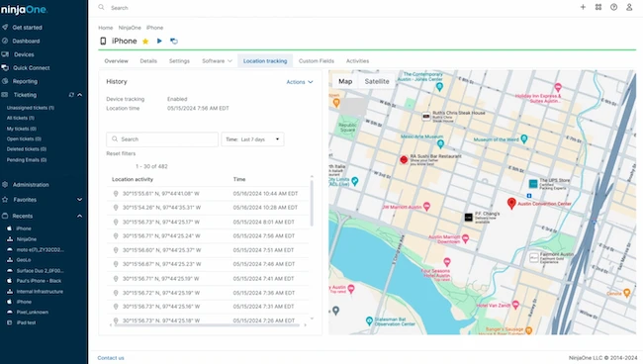This screenshot has height=364, width=643.
Task: Click the Austin Convention Center red marker
Action: [511, 204]
